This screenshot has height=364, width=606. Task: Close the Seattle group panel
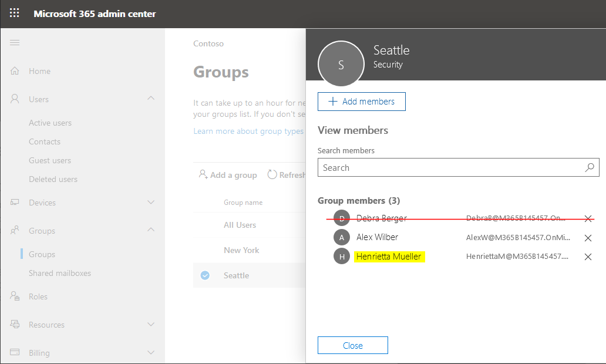352,345
